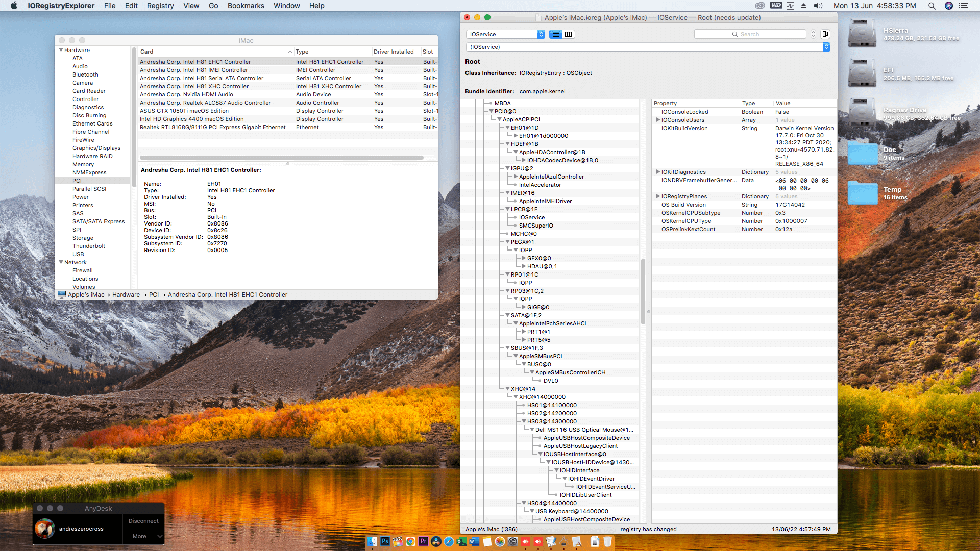Open Google Chrome from the Dock
Image resolution: width=980 pixels, height=551 pixels.
point(410,541)
